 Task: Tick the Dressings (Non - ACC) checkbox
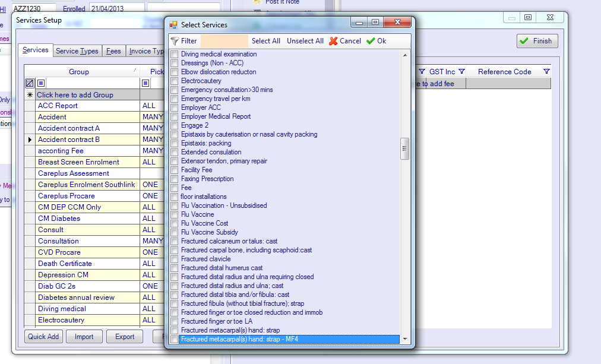(175, 63)
